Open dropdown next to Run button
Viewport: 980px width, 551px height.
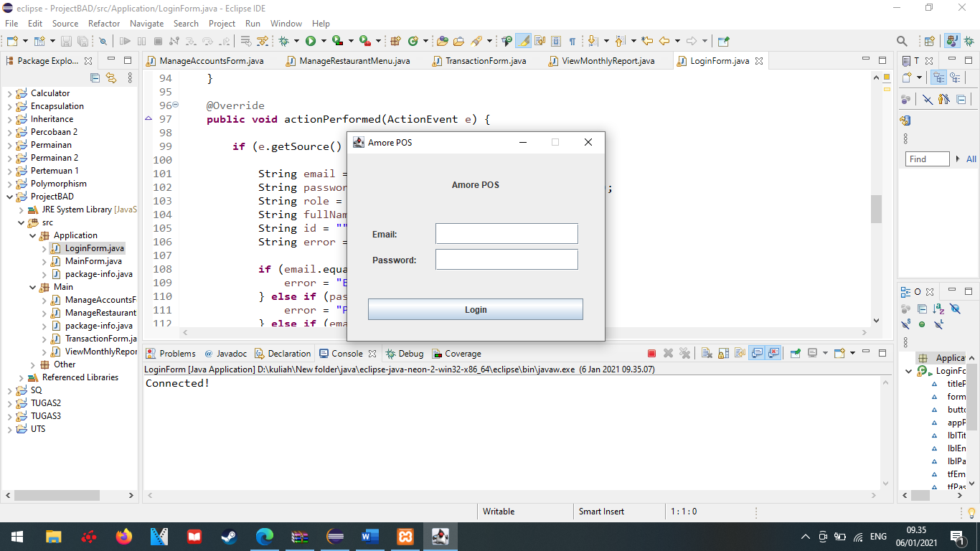(324, 41)
